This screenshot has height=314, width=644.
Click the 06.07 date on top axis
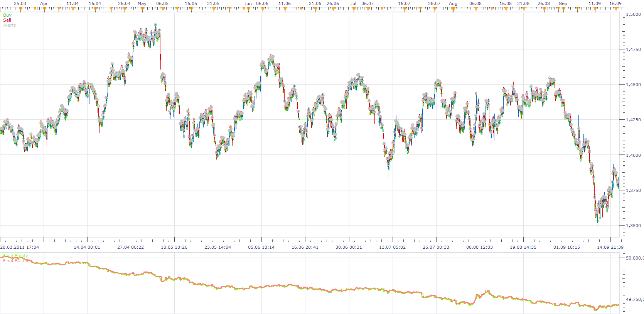point(368,3)
